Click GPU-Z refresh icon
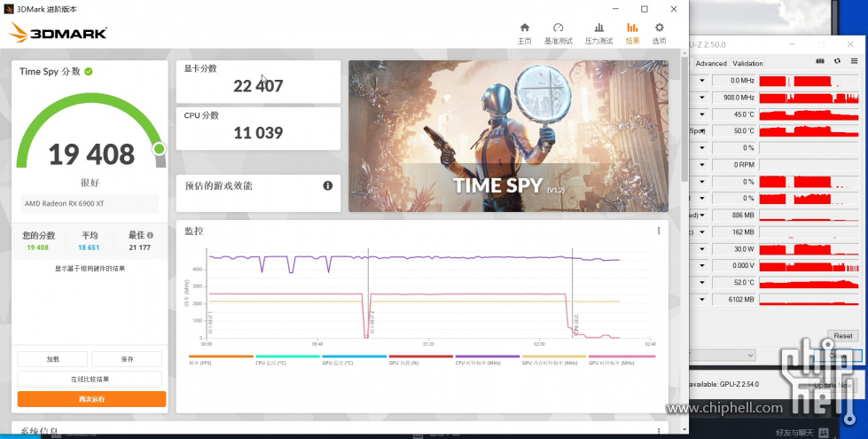Viewport: 868px width, 439px height. [x=838, y=61]
